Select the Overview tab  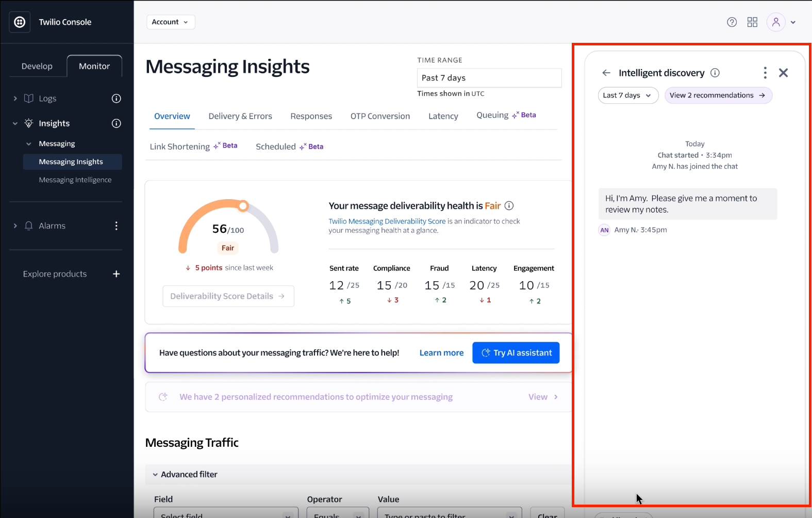tap(172, 116)
